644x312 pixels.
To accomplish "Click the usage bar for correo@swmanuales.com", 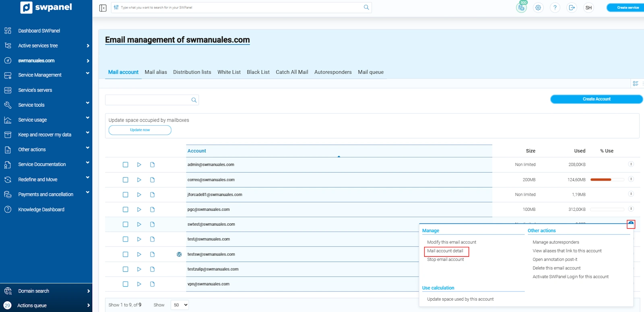I will [x=607, y=180].
